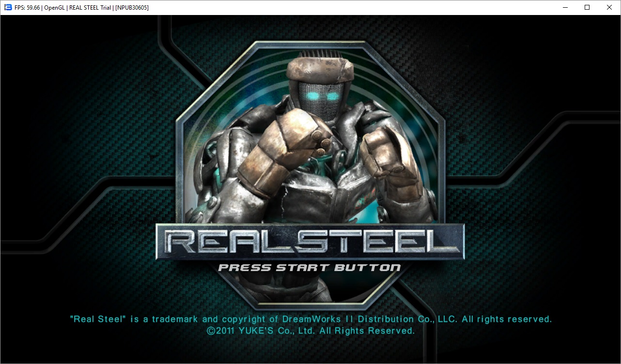The width and height of the screenshot is (621, 364).
Task: Close the REAL STEEL Trial window
Action: (609, 7)
